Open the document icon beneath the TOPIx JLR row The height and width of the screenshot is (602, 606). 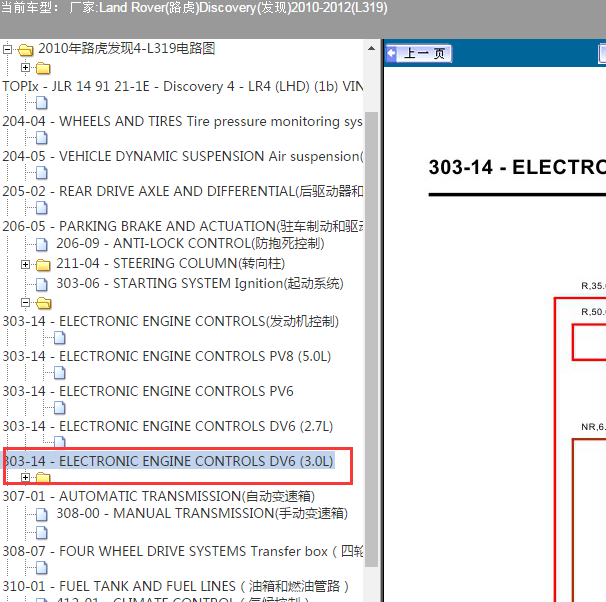[x=42, y=103]
